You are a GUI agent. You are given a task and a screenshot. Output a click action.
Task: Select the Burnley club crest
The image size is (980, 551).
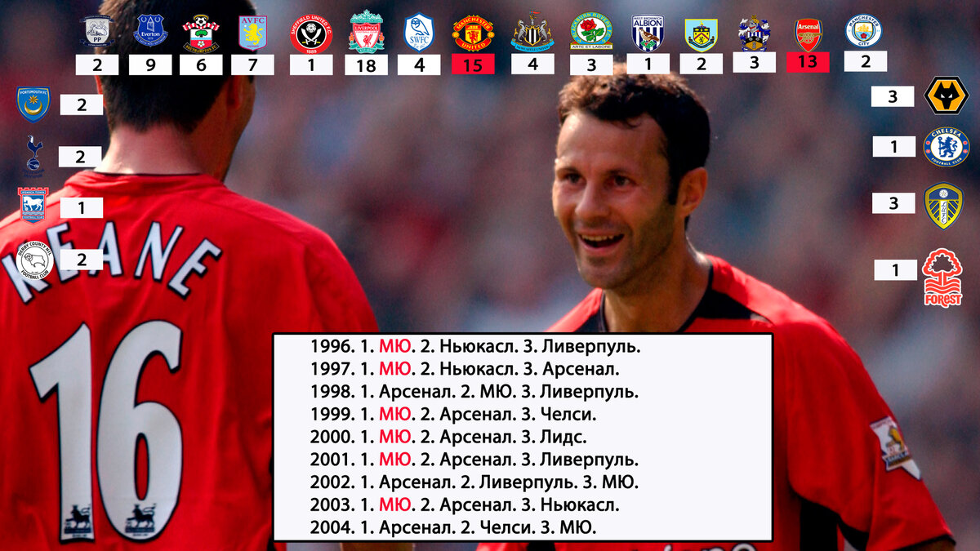(701, 34)
